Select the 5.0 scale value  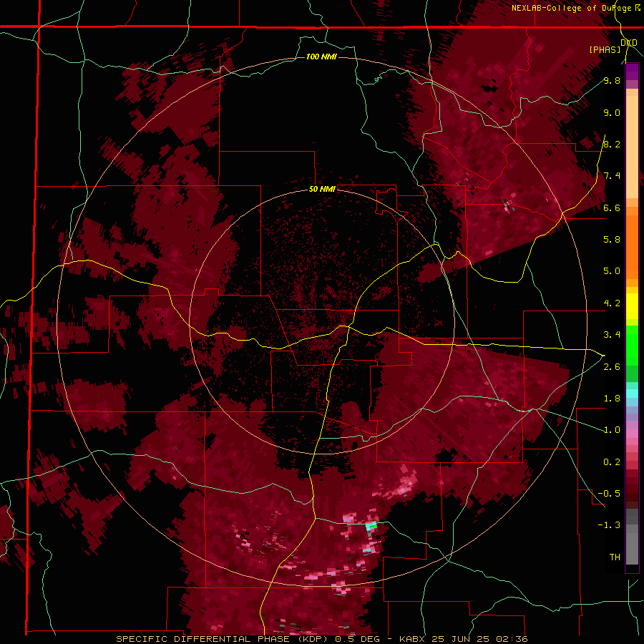pos(612,271)
